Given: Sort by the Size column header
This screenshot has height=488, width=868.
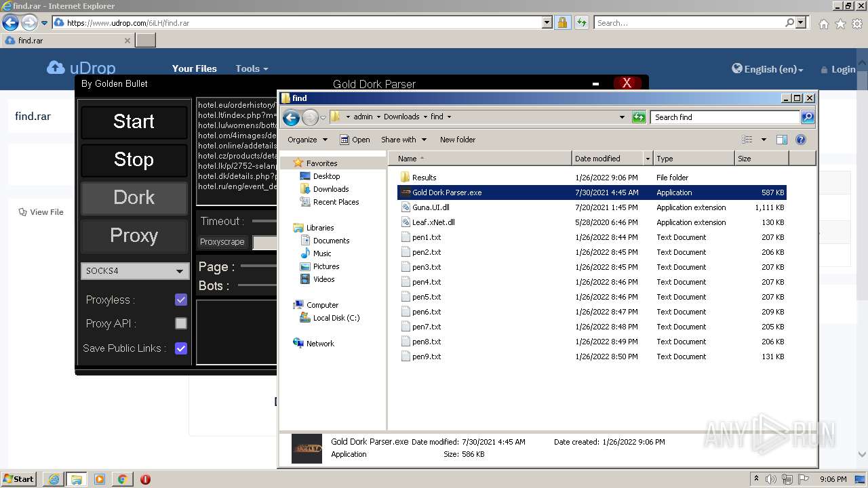Looking at the screenshot, I should (762, 159).
